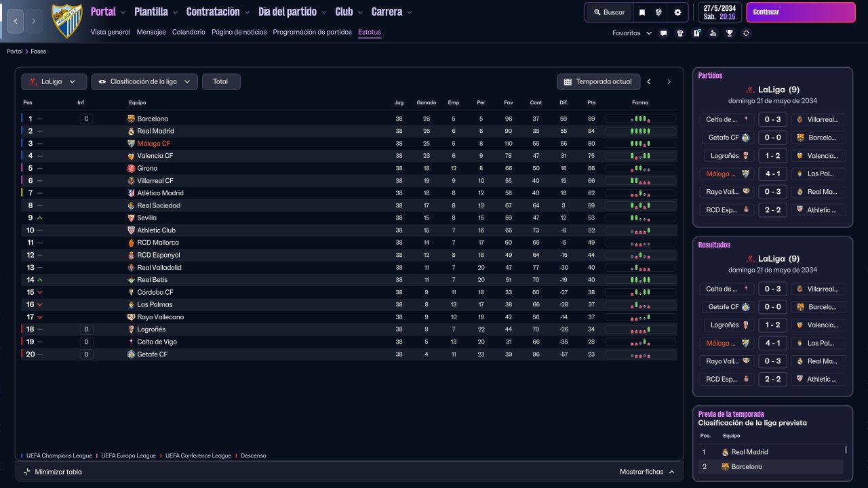Open the speech bubble messages shortcut

pyautogui.click(x=663, y=33)
